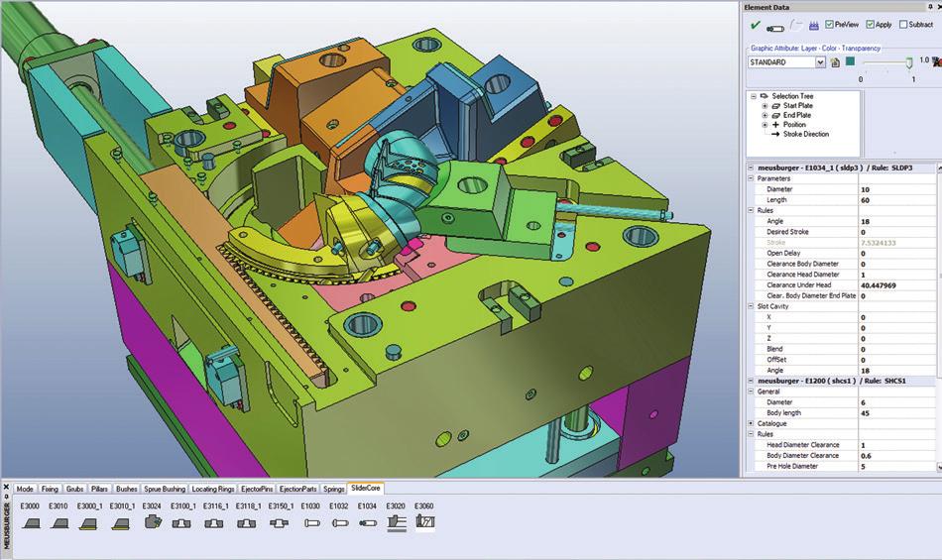Collapse the meusburger E1200 section
This screenshot has height=560, width=942.
pyautogui.click(x=751, y=382)
